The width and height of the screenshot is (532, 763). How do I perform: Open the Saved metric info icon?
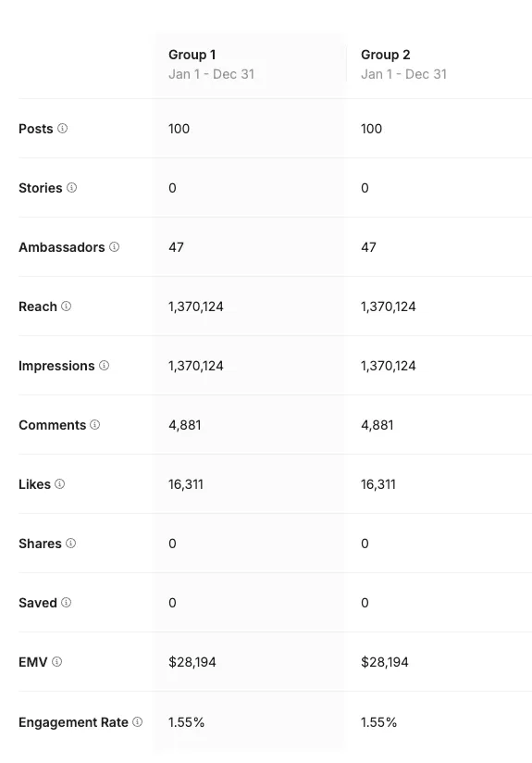(x=66, y=603)
